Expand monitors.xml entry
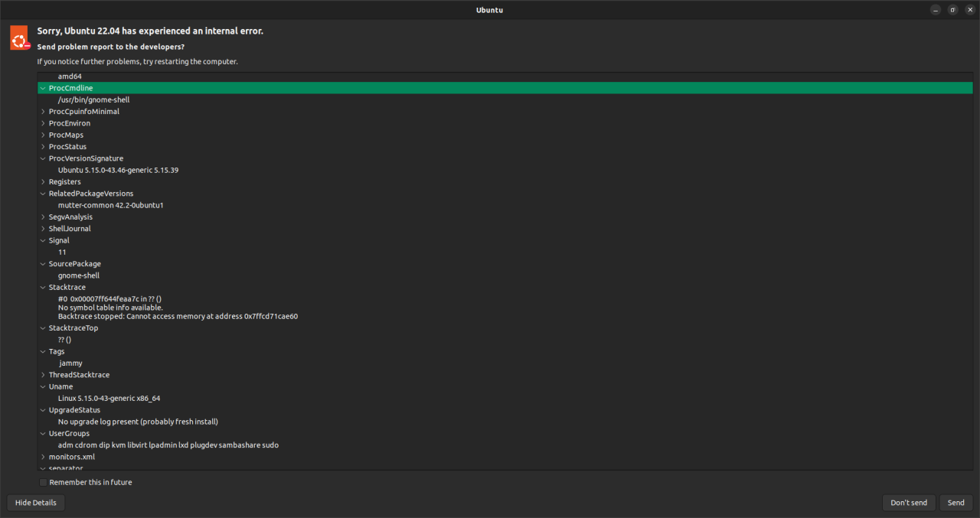 coord(43,457)
